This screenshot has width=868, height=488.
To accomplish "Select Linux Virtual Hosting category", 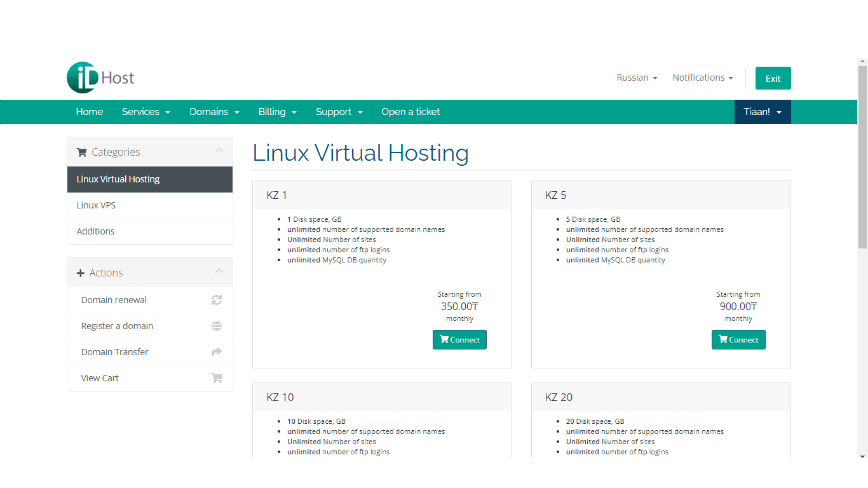I will coord(150,179).
